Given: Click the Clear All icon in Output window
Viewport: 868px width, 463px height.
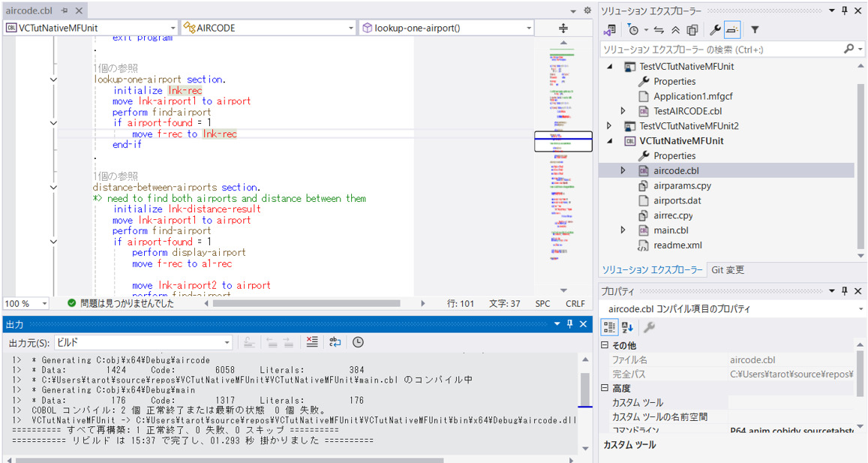Looking at the screenshot, I should (312, 341).
